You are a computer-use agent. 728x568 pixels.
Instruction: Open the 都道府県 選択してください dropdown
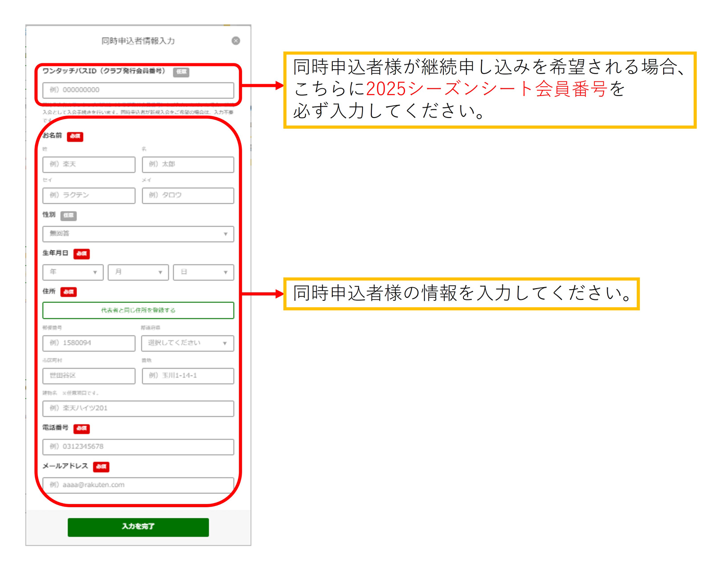point(188,343)
